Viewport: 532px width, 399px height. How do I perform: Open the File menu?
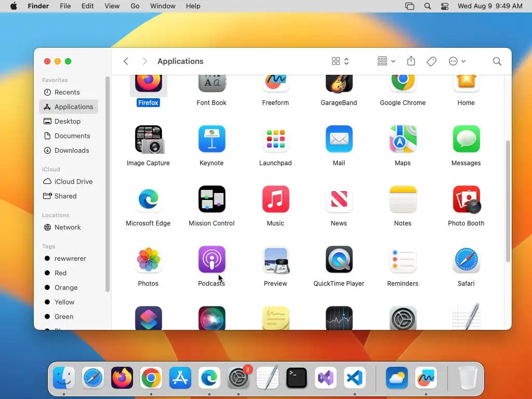pyautogui.click(x=65, y=6)
